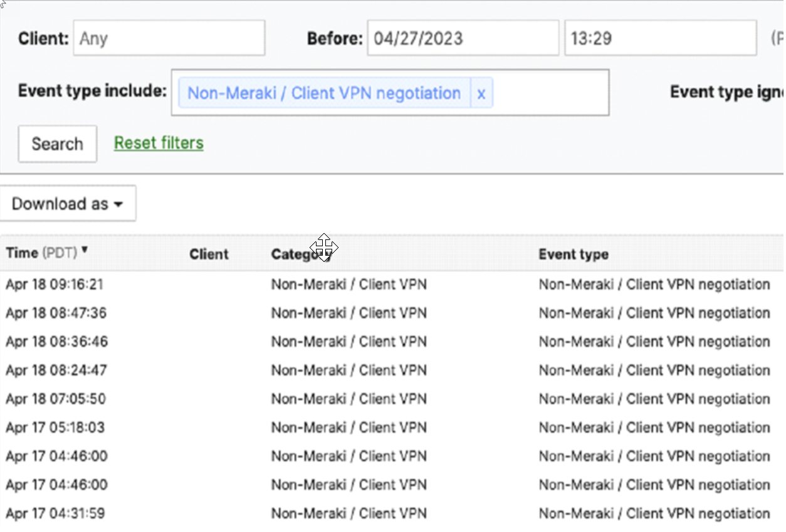
Task: Select the Apr 18 08:47:36 log entry
Action: click(x=55, y=313)
